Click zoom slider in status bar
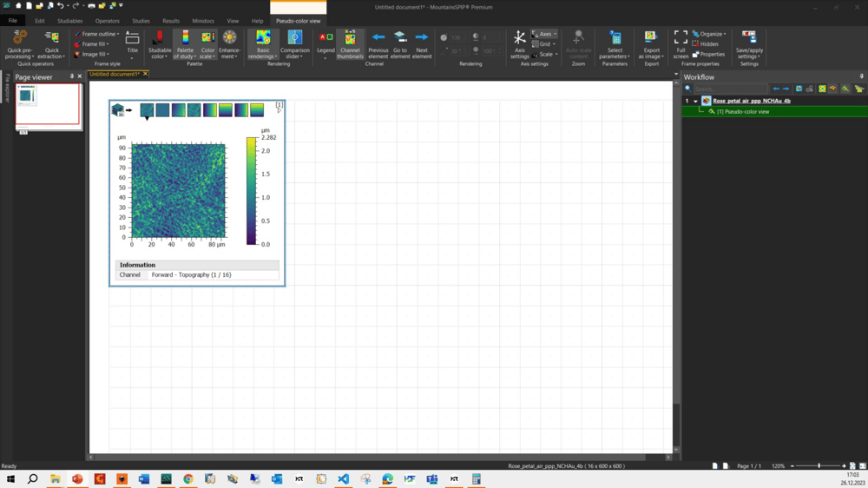868x488 pixels. [819, 465]
